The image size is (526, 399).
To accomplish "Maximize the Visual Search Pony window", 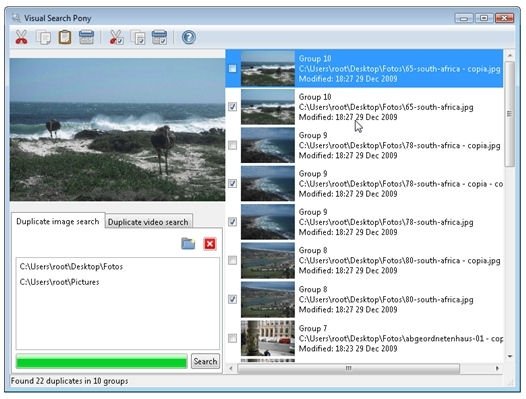I will (x=484, y=18).
